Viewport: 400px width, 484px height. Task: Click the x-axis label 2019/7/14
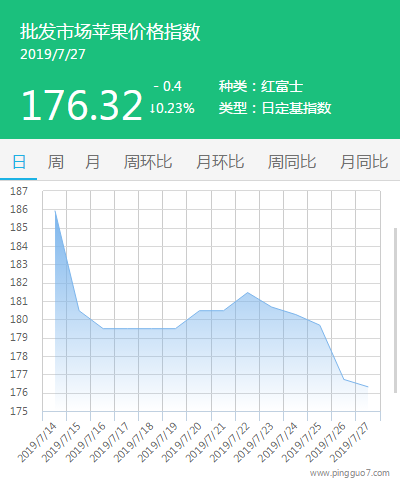[37, 442]
